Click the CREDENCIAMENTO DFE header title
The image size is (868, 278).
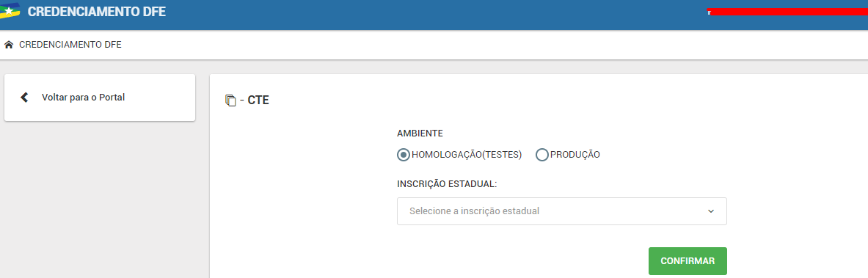(x=96, y=12)
